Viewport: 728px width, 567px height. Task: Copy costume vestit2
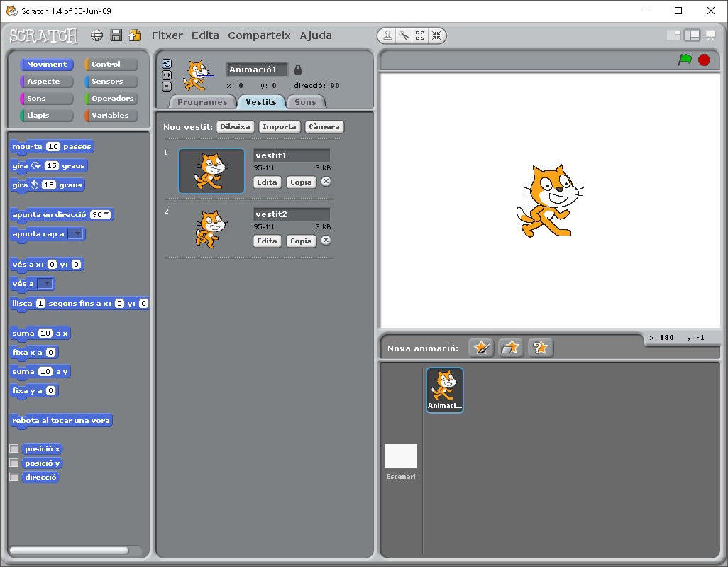coord(301,241)
